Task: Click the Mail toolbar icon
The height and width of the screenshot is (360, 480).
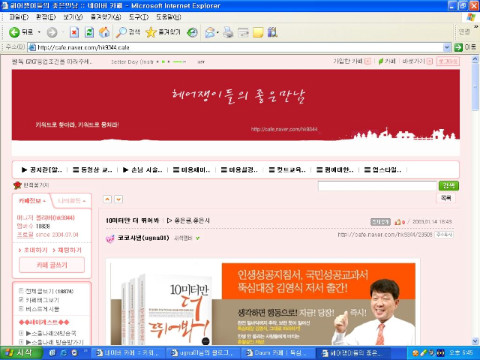Action: pyautogui.click(x=210, y=32)
